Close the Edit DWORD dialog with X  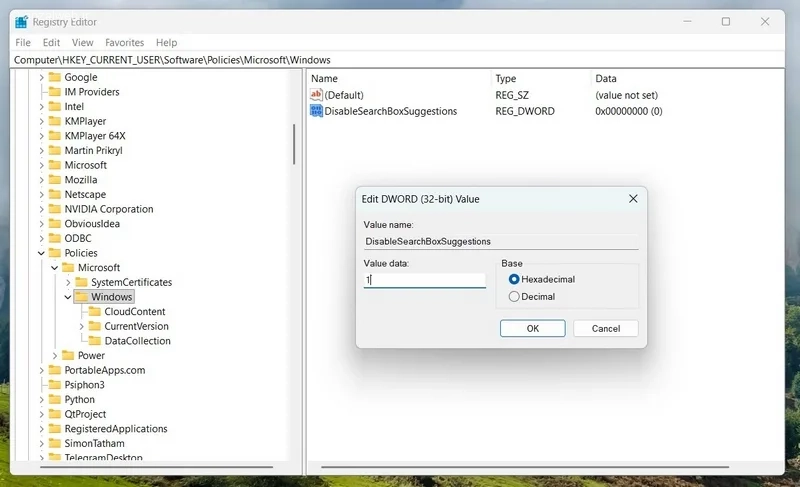(x=633, y=199)
